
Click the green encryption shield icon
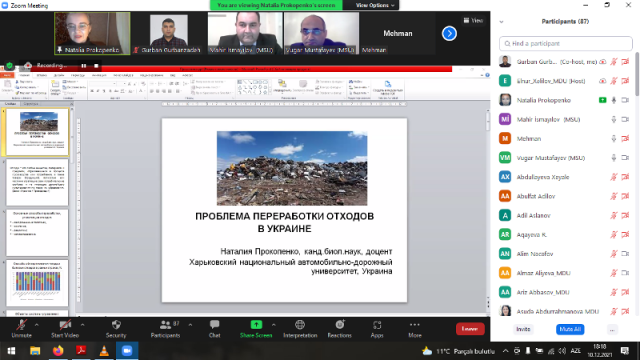click(9, 65)
